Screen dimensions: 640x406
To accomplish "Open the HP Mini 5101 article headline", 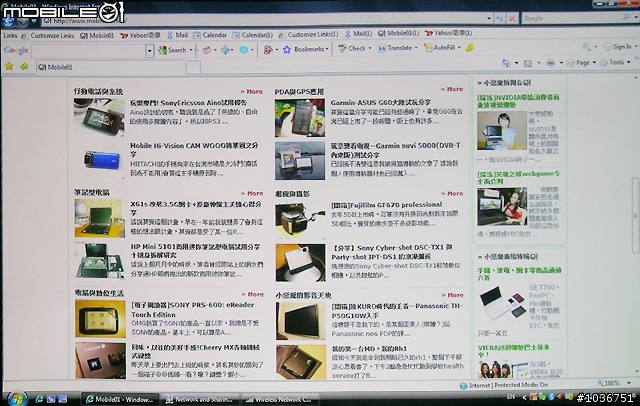I will click(195, 251).
